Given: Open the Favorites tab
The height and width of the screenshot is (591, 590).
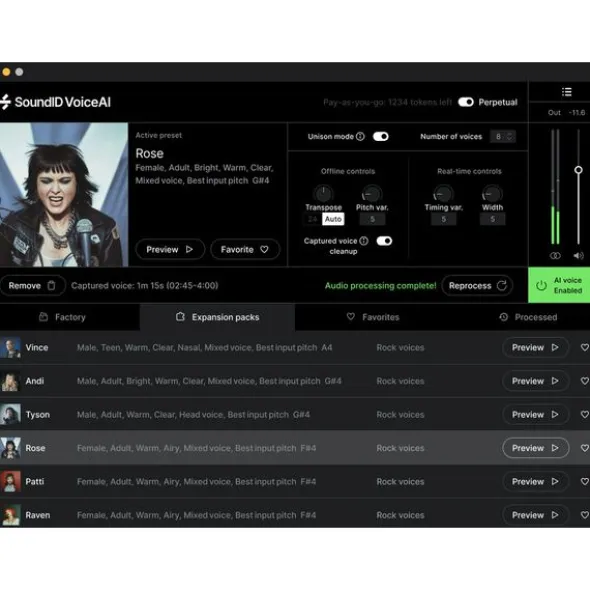Looking at the screenshot, I should (x=373, y=317).
